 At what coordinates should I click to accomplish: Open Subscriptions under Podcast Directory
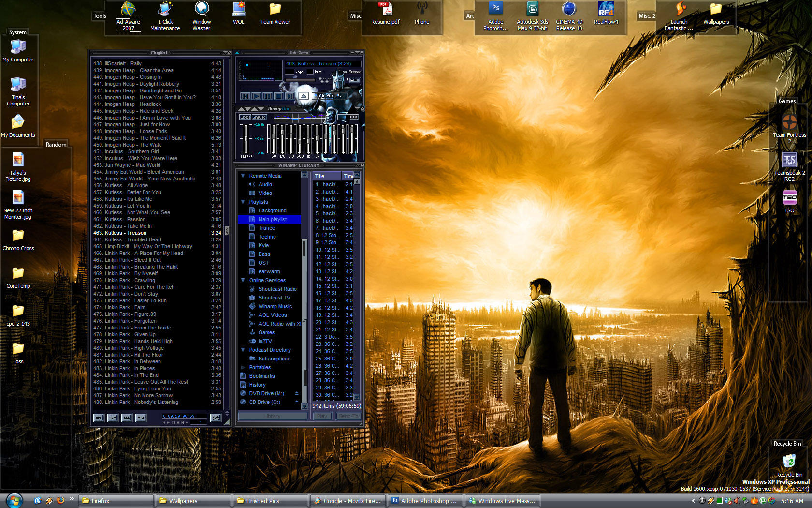pos(274,359)
